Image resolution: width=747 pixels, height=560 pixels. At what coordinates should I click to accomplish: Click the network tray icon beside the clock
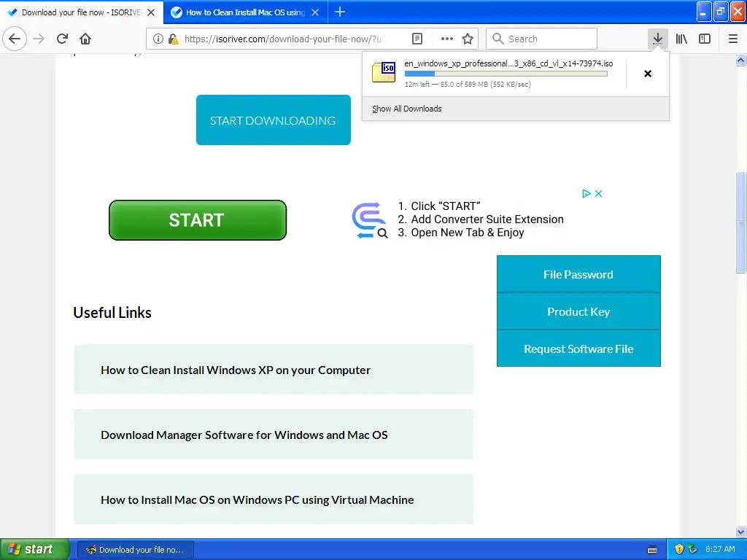[693, 549]
